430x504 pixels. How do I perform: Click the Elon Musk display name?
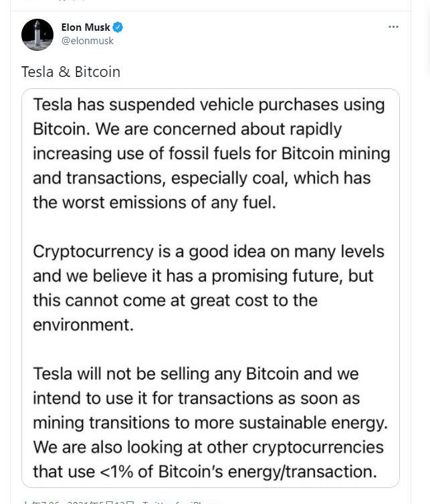pyautogui.click(x=86, y=27)
